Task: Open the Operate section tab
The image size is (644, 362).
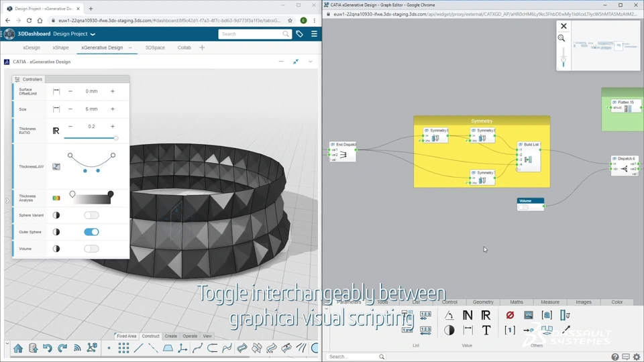Action: pos(190,336)
